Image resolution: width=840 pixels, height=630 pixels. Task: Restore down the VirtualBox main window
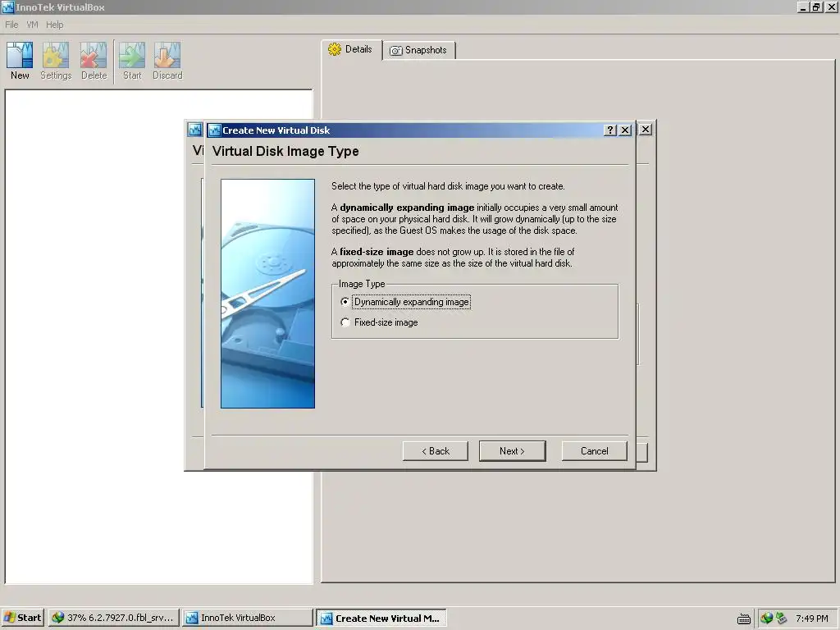coord(816,7)
